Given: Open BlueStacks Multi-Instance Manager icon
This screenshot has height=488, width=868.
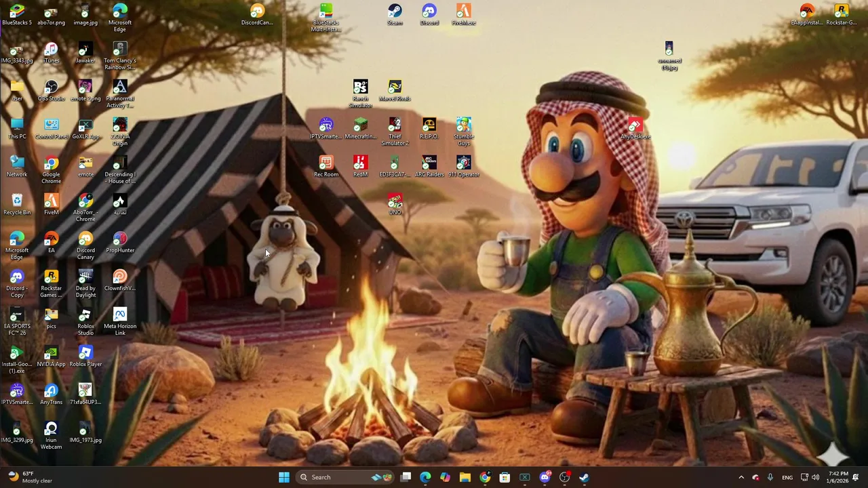Looking at the screenshot, I should [x=325, y=18].
